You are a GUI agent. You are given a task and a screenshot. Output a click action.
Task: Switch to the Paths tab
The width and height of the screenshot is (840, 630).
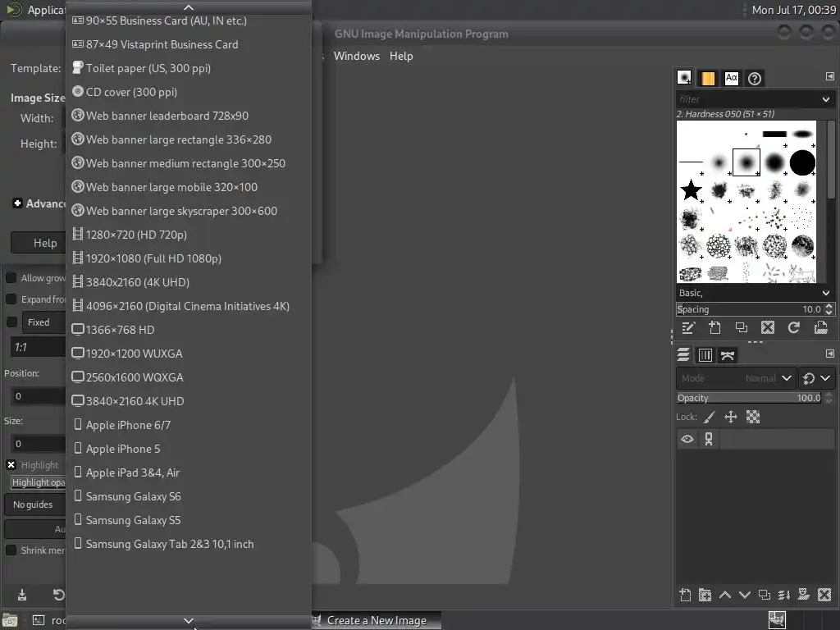pyautogui.click(x=727, y=354)
